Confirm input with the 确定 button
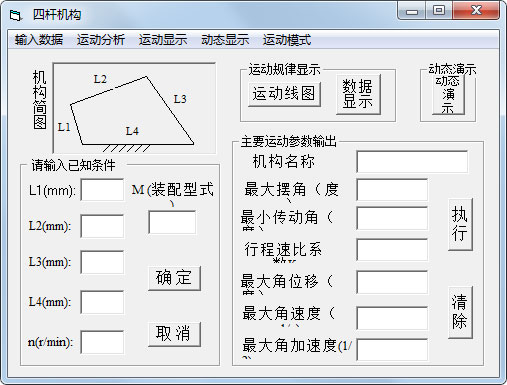 [x=174, y=278]
